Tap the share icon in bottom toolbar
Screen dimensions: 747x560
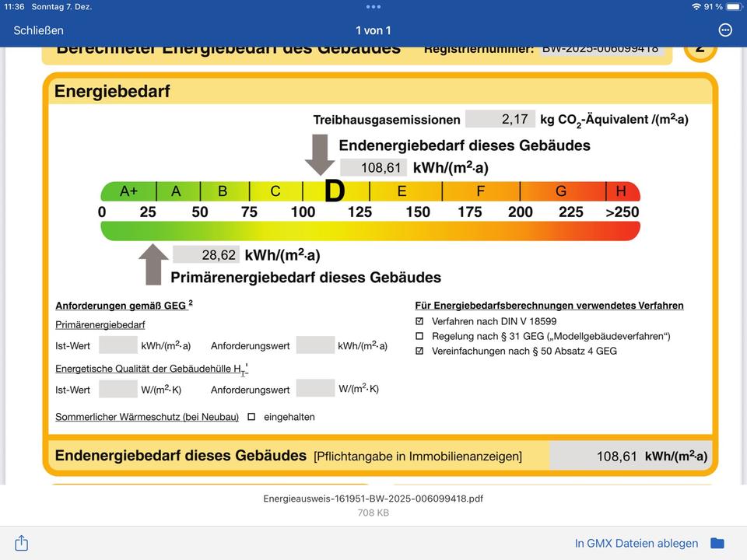click(22, 542)
